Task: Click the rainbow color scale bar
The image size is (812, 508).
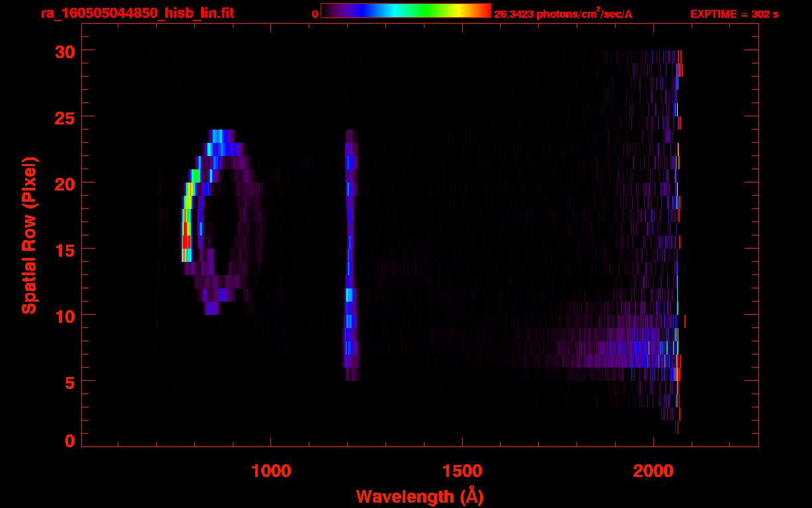Action: coord(406,11)
